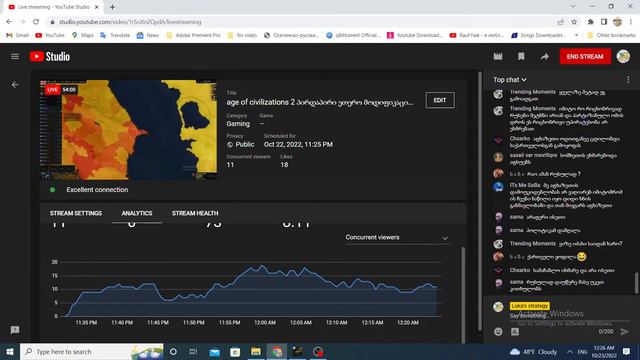Open the Gmail bookmark
This screenshot has height=360, width=640.
click(x=18, y=36)
